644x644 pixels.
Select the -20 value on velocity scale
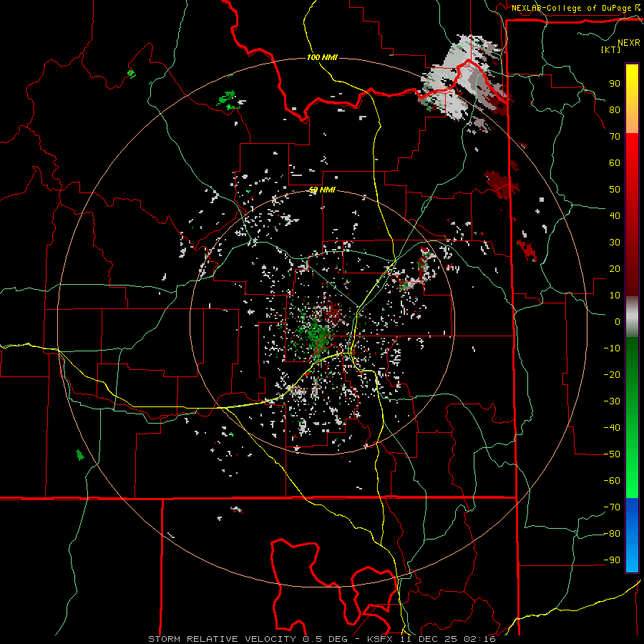[612, 375]
